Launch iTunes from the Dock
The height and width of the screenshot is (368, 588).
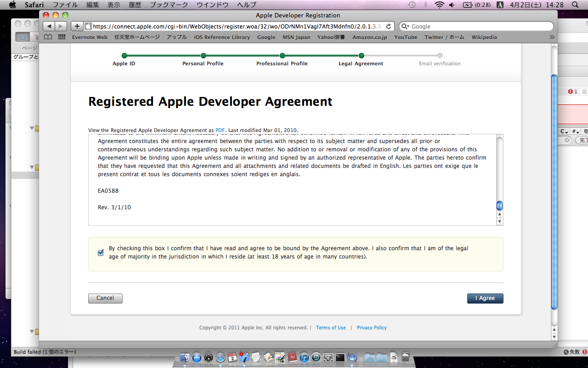click(x=304, y=357)
